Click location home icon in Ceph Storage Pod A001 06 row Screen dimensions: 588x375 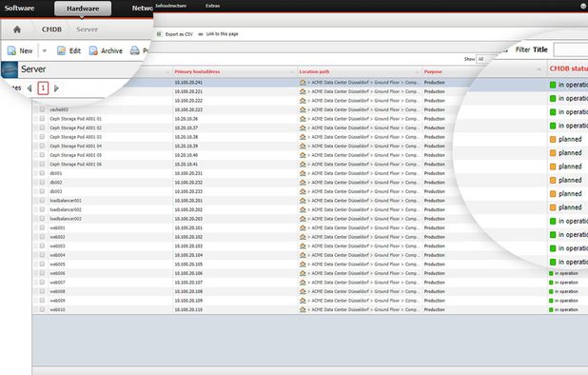[303, 164]
